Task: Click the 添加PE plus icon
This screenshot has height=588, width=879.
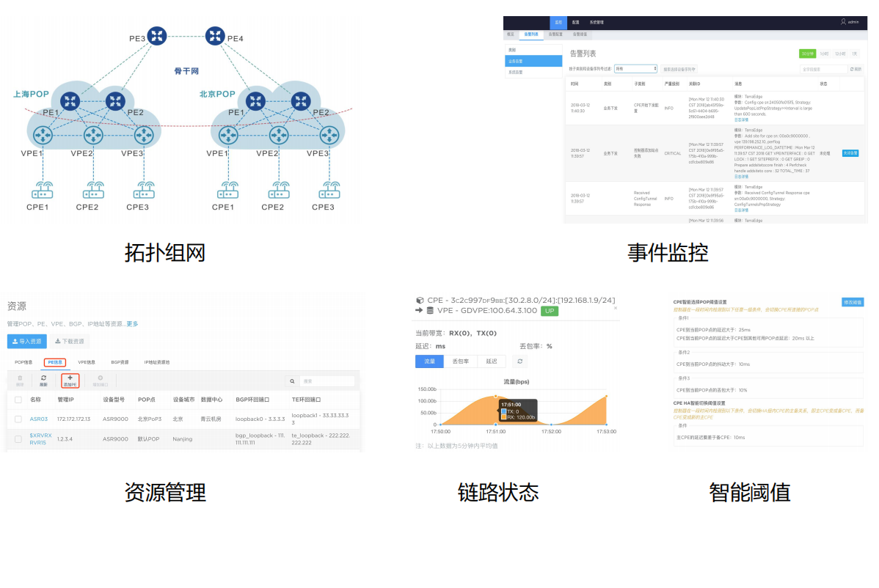Action: 70,378
